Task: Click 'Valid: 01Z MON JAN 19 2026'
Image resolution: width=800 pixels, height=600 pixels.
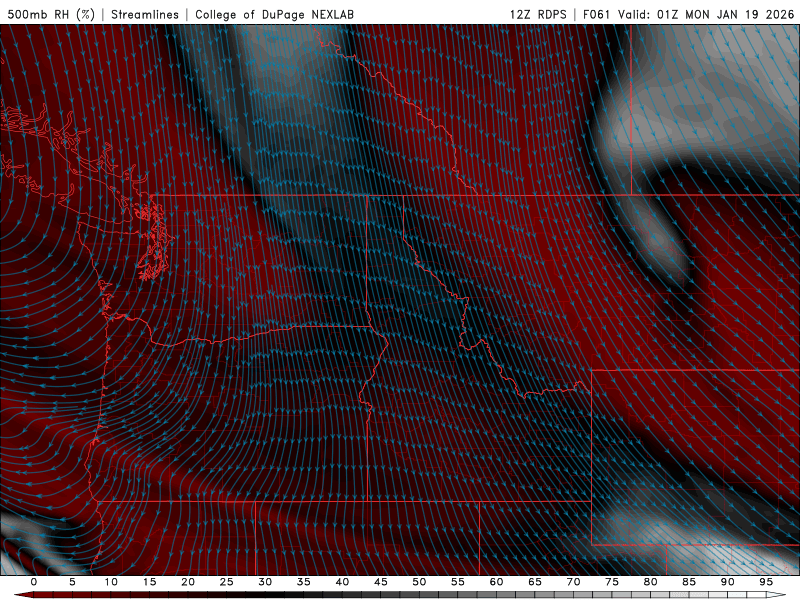Action: [x=706, y=14]
